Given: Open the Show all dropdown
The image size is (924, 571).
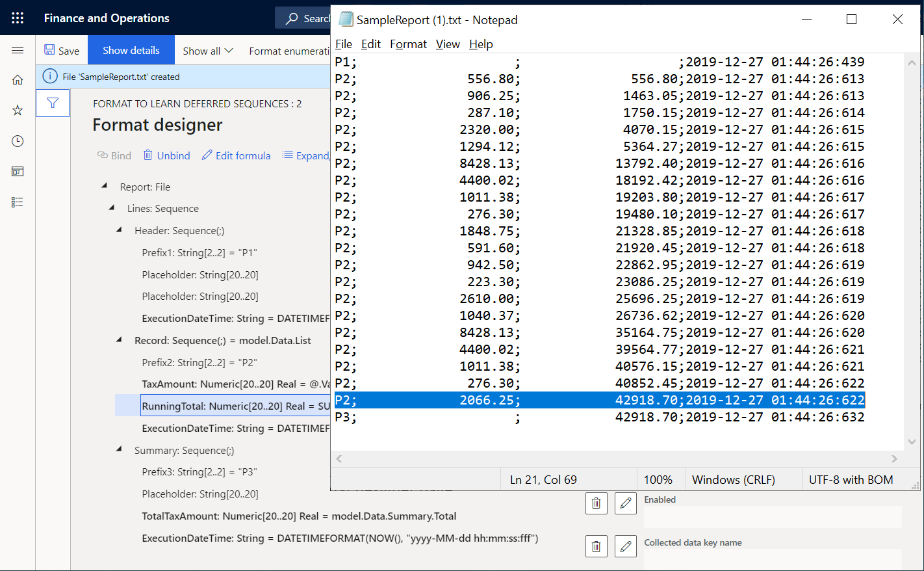Looking at the screenshot, I should (x=207, y=49).
